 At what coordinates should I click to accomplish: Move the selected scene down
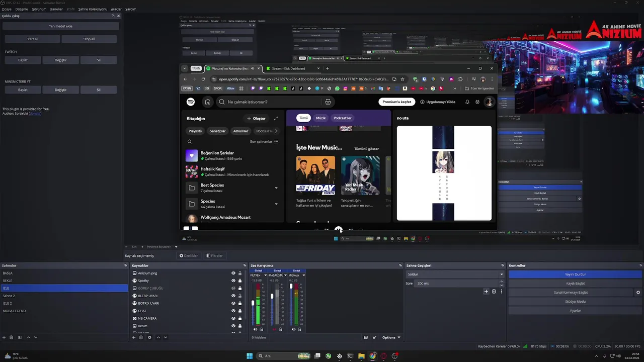35,337
